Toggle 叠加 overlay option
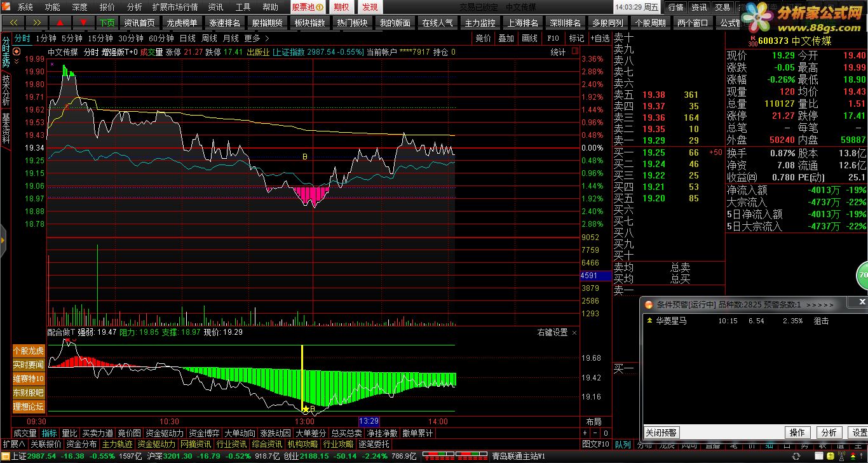 click(x=506, y=38)
